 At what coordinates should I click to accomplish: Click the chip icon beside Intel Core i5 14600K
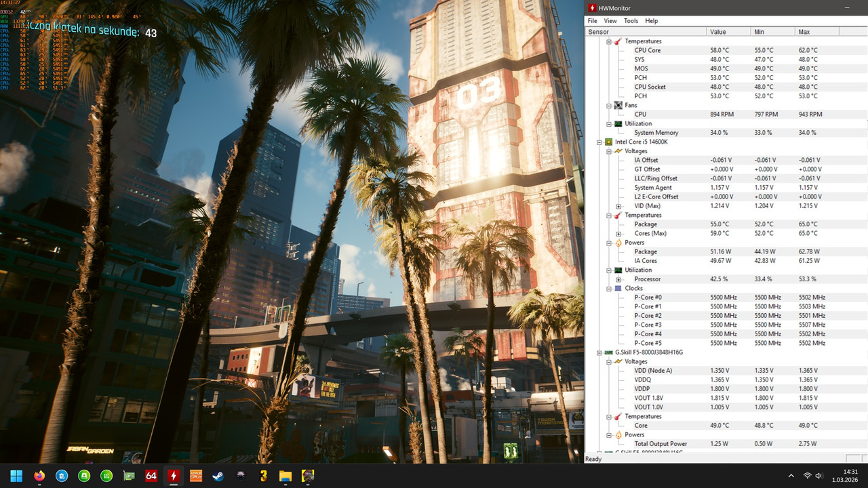[608, 142]
